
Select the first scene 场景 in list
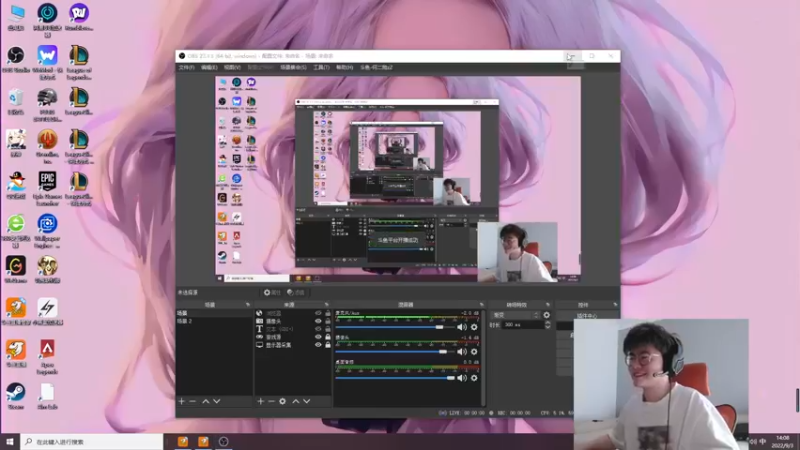pos(214,313)
